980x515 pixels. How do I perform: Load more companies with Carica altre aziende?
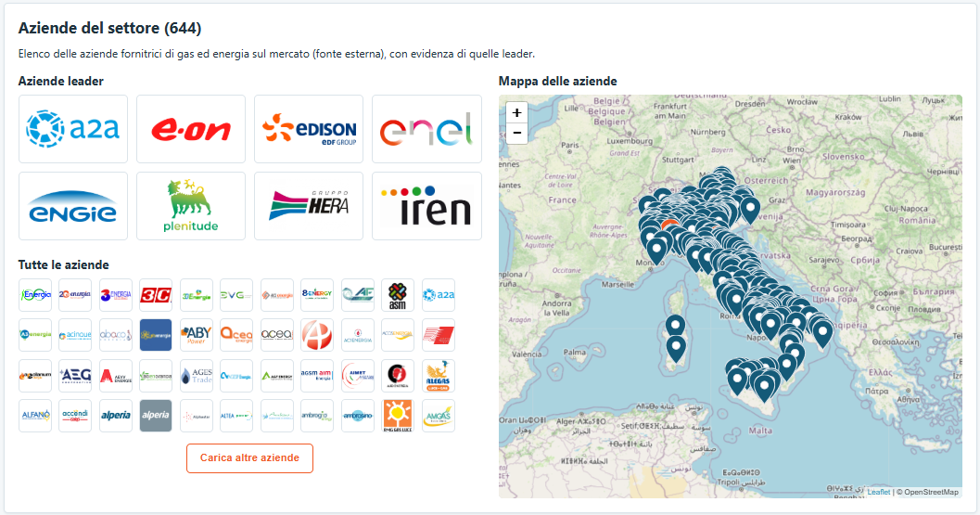click(249, 458)
